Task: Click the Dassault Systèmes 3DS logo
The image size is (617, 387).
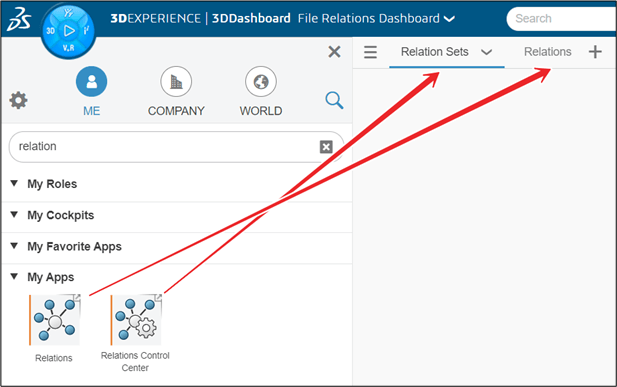Action: tap(19, 20)
